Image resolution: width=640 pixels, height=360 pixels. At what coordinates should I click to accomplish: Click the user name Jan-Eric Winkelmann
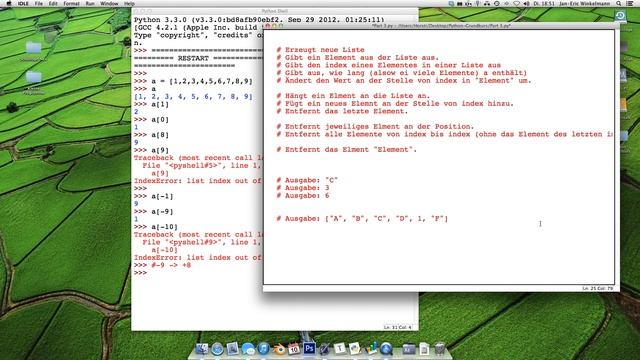click(x=584, y=3)
